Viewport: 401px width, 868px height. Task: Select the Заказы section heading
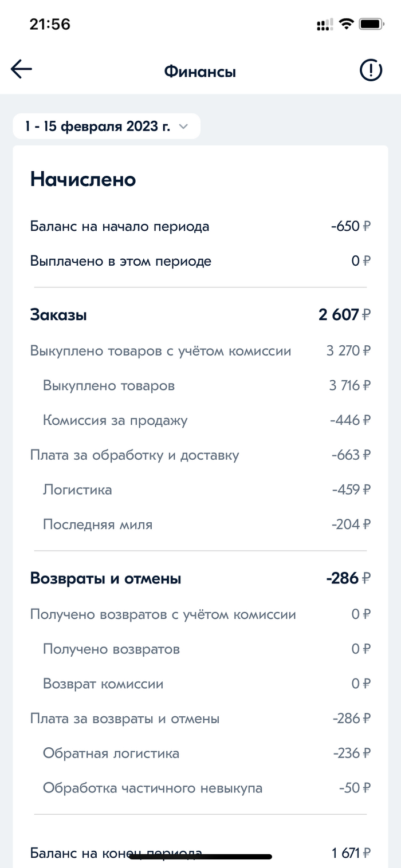pyautogui.click(x=58, y=314)
